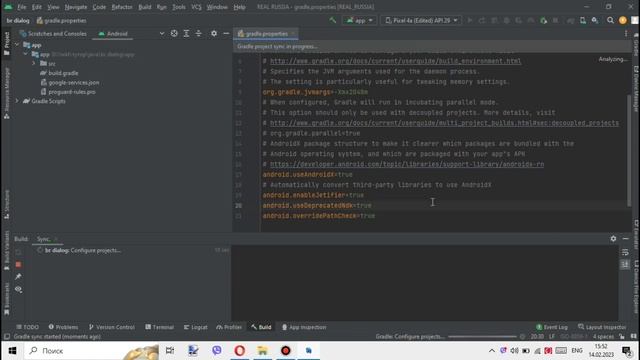Viewport: 640px width, 360px height.
Task: Click the org.gradle.jvmargs line
Action: pyautogui.click(x=315, y=92)
